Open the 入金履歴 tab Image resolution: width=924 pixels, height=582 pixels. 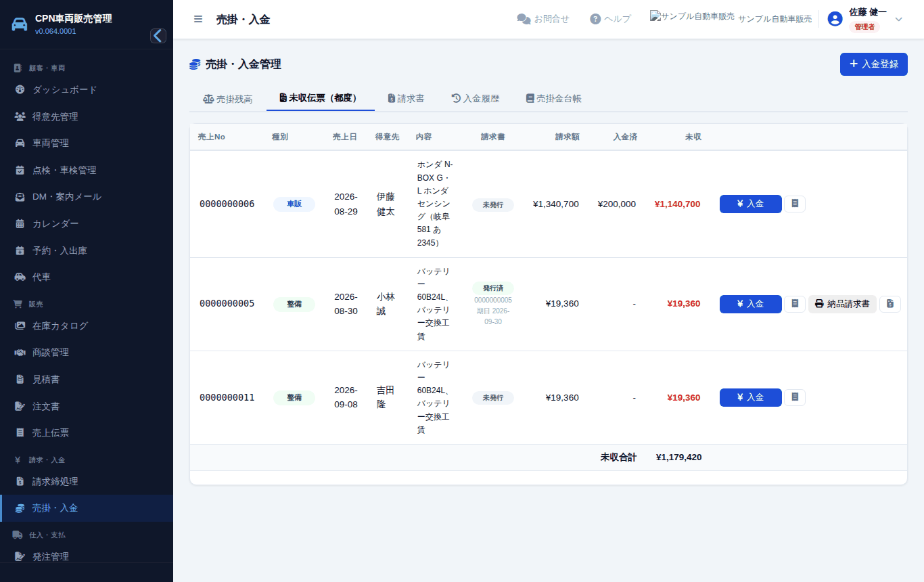(x=476, y=99)
